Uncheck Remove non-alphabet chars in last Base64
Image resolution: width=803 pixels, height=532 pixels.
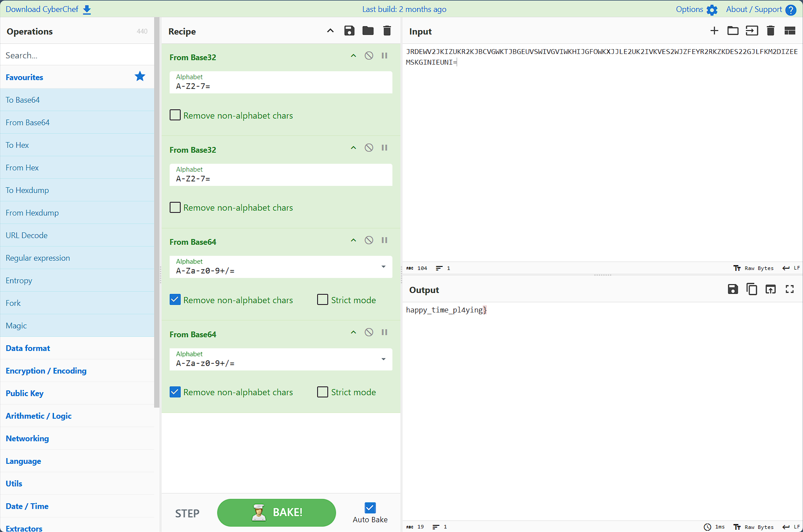coord(175,392)
